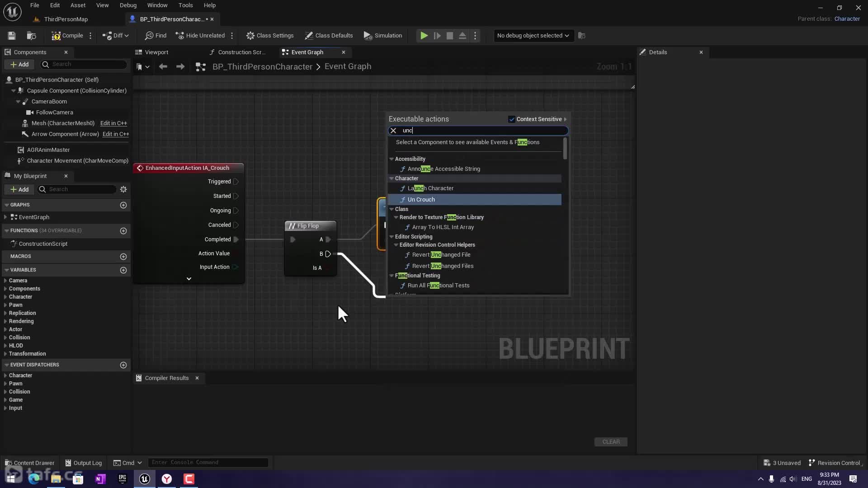The height and width of the screenshot is (488, 868).
Task: Collapse the Accessibility category
Action: tap(392, 159)
